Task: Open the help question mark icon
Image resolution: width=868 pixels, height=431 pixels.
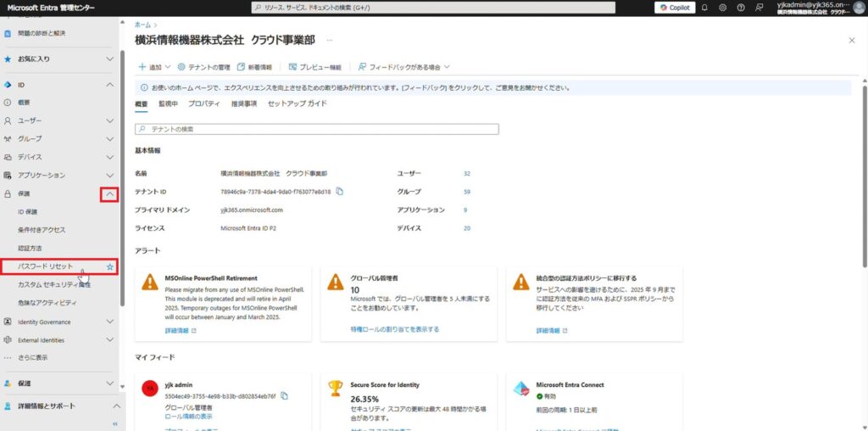Action: (x=741, y=8)
